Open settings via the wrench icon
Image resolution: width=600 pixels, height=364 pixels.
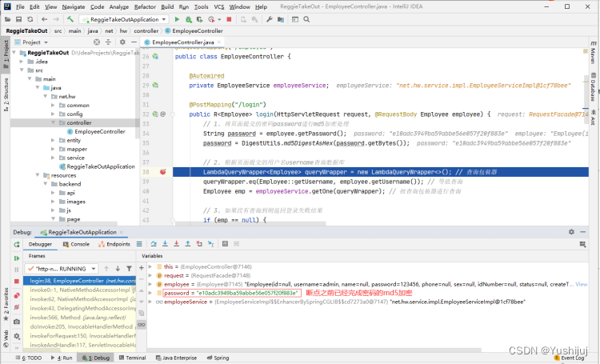tap(270, 19)
